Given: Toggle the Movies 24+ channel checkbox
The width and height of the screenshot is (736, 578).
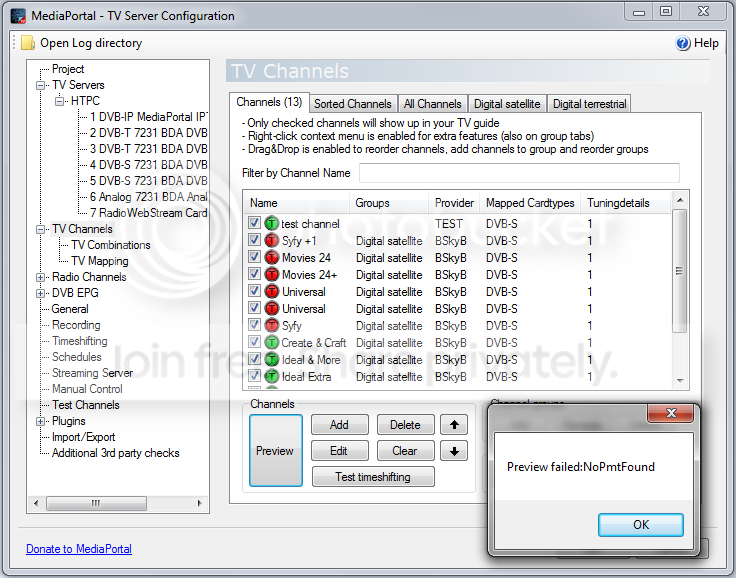Looking at the screenshot, I should point(254,274).
